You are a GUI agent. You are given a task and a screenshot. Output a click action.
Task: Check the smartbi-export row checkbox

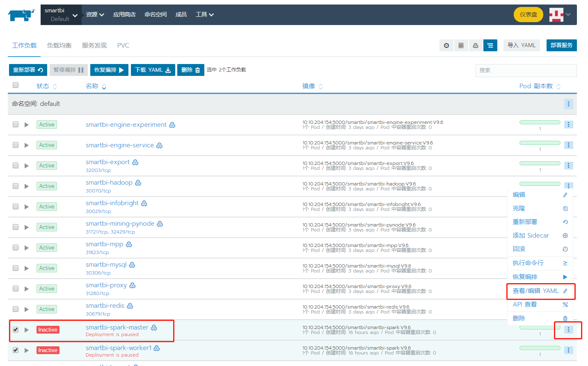tap(16, 165)
